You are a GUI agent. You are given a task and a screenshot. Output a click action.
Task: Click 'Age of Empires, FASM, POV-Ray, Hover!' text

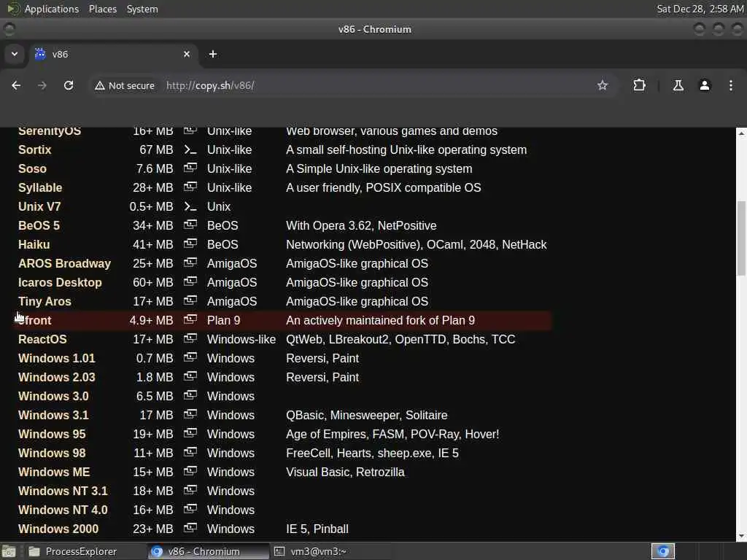[x=392, y=435]
